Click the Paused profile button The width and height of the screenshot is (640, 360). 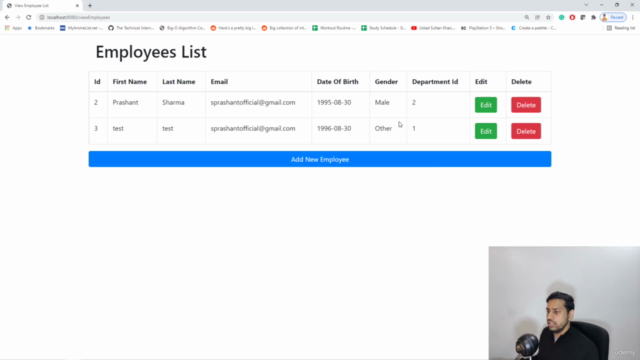(x=613, y=17)
